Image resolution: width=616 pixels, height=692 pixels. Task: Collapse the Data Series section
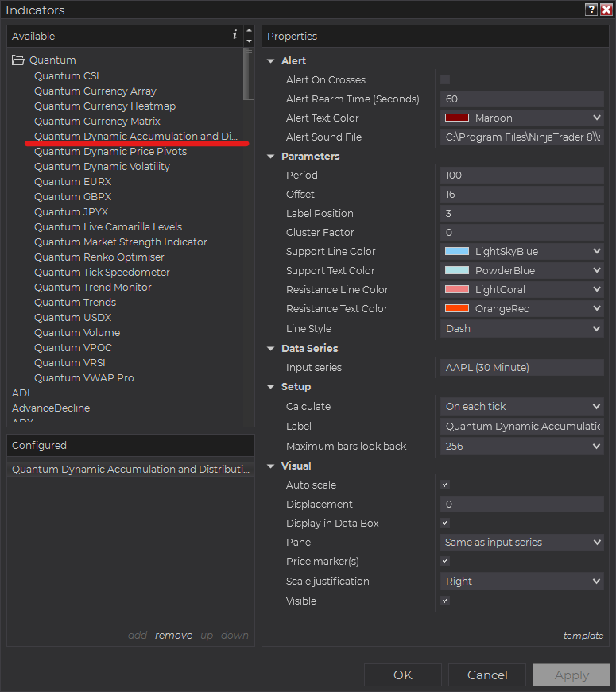pos(271,349)
